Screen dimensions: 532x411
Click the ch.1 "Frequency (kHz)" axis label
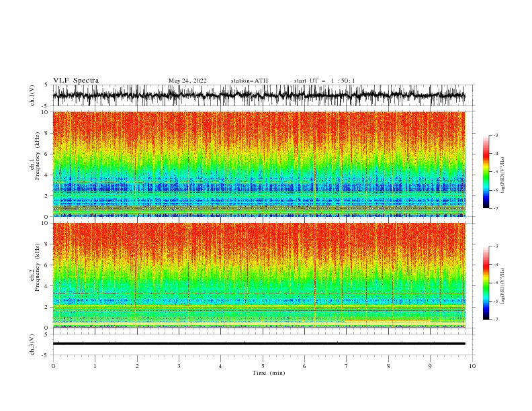tap(38, 154)
